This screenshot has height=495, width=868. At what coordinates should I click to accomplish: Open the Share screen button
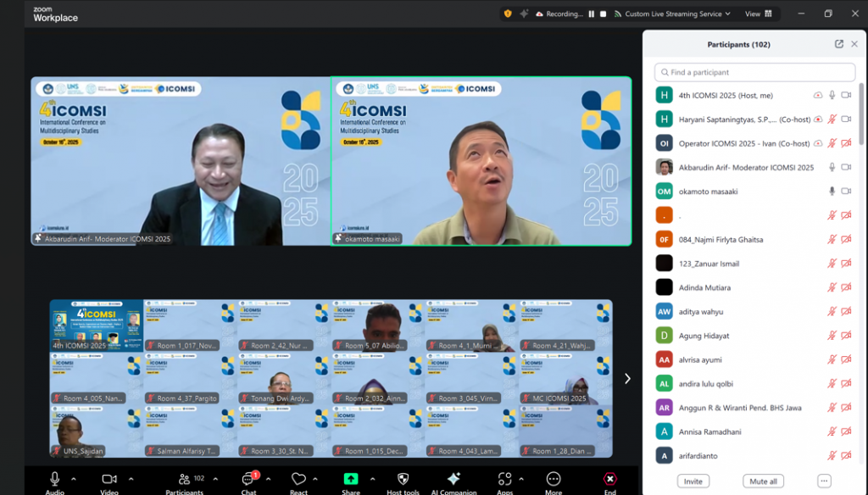351,480
